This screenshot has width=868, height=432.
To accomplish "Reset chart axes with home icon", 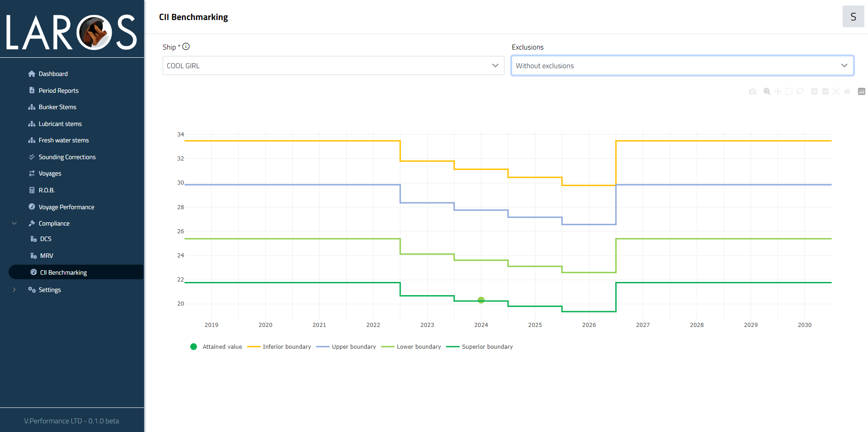I will [x=847, y=91].
